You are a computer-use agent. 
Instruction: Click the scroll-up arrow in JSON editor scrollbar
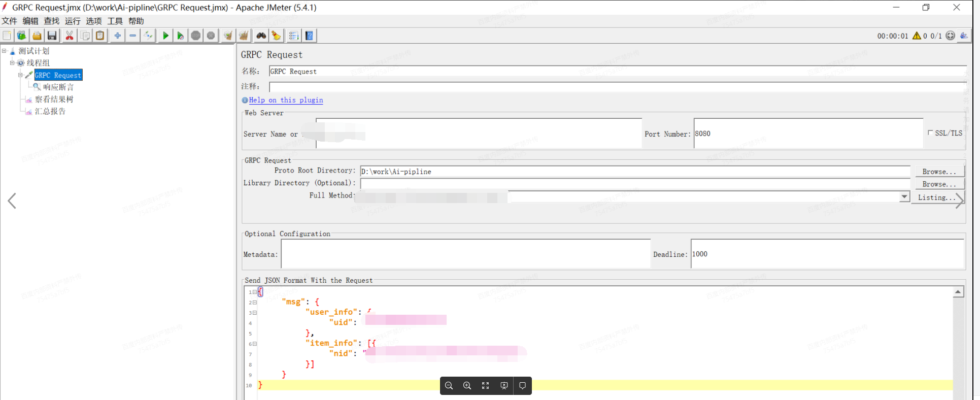tap(958, 292)
